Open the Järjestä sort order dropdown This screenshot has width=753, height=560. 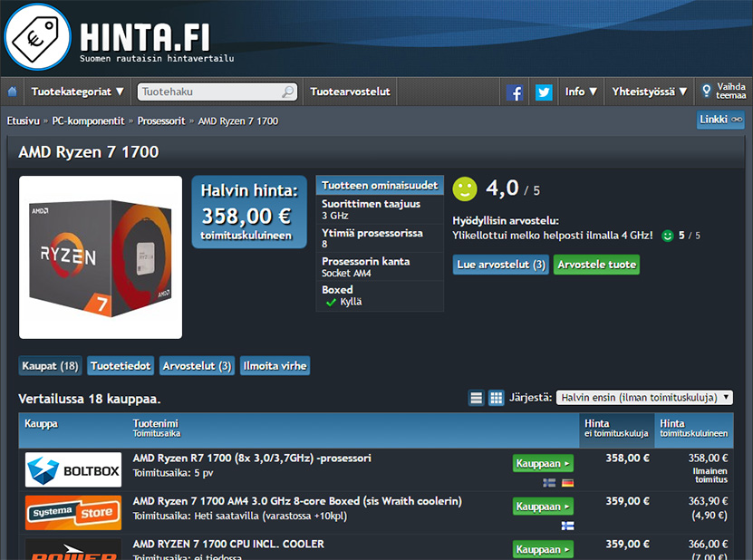point(644,398)
